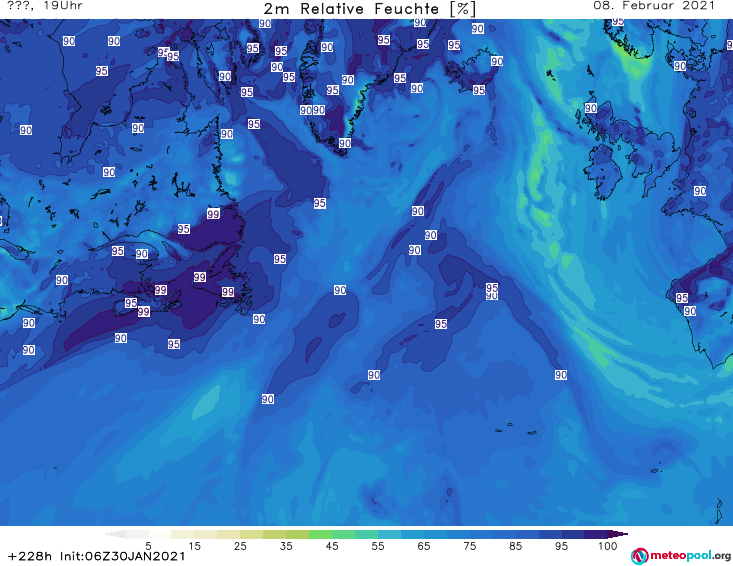Screen dimensions: 733x566
Task: Click the meteopool.org logo
Action: point(681,556)
